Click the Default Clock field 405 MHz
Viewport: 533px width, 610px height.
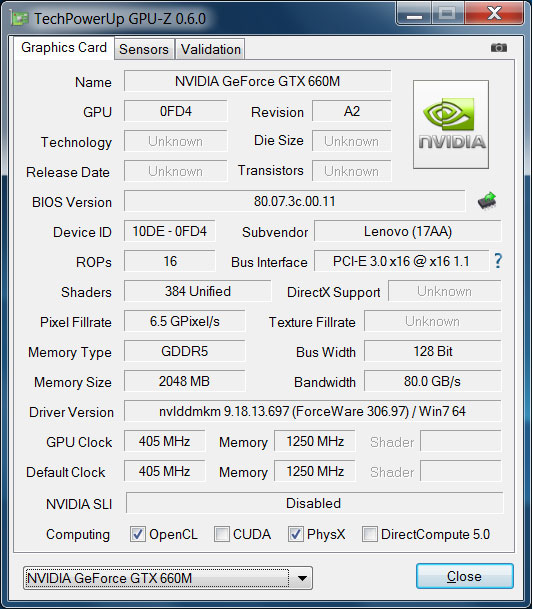165,471
